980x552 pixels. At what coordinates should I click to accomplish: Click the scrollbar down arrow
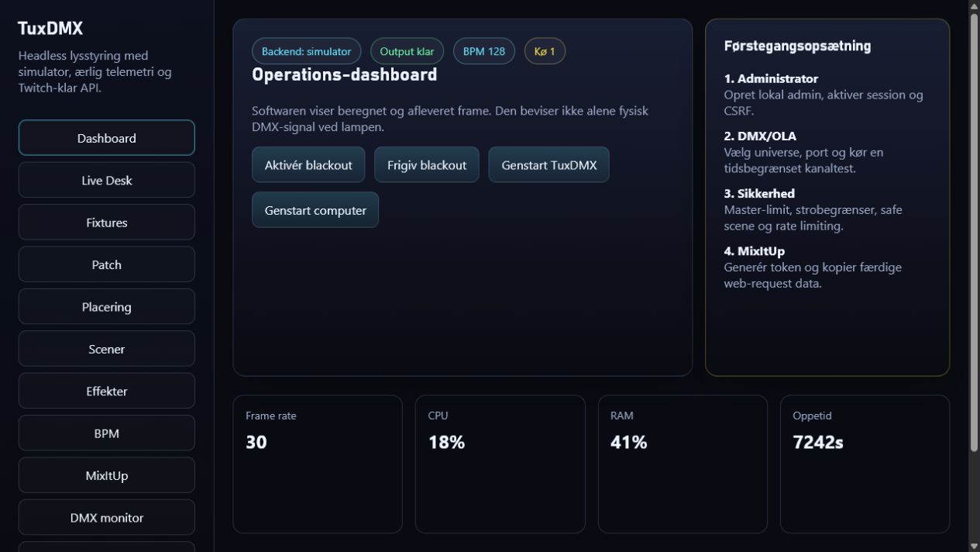pyautogui.click(x=974, y=546)
